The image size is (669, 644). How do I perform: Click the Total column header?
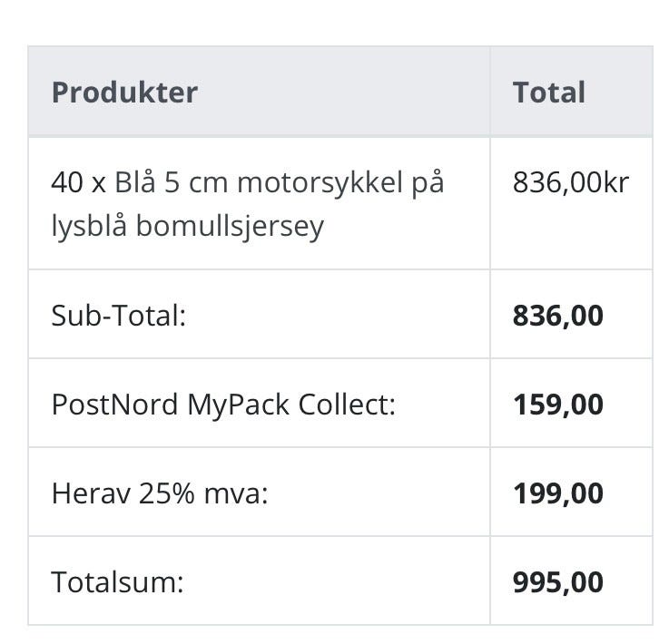point(548,93)
